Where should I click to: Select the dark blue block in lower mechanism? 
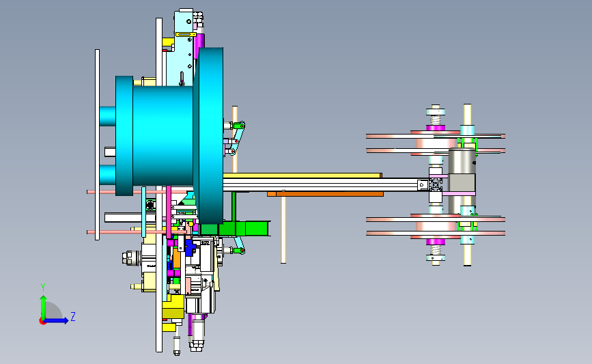pyautogui.click(x=191, y=247)
